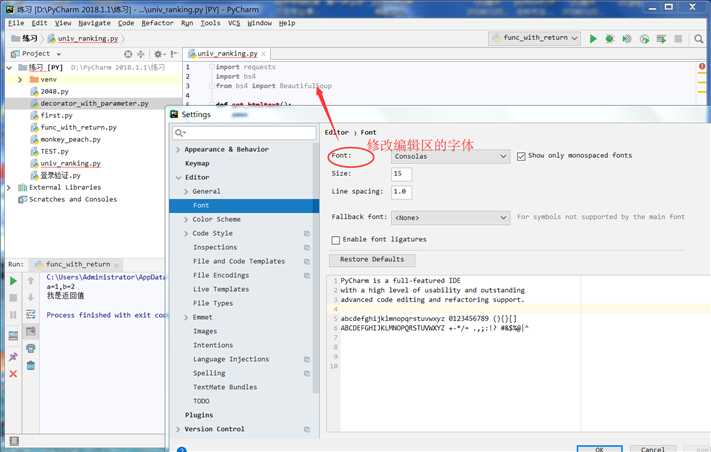Expand Code Style settings node
Image resolution: width=711 pixels, height=452 pixels.
[x=186, y=234]
